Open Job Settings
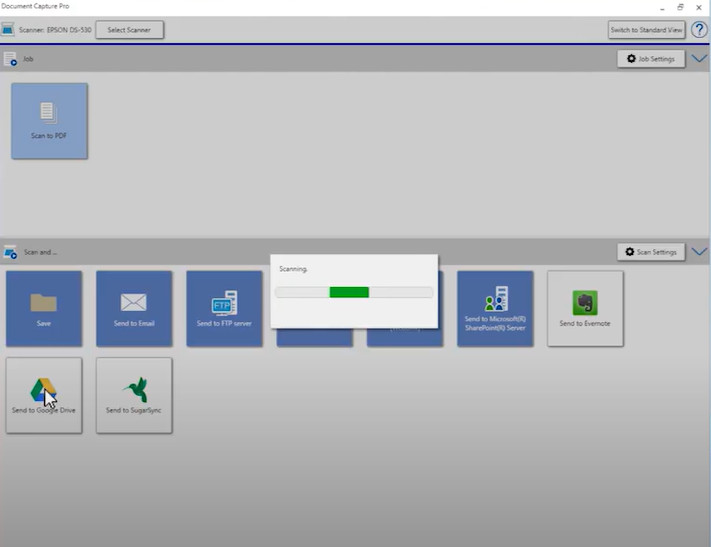Screen dimensions: 711x547 pos(650,59)
